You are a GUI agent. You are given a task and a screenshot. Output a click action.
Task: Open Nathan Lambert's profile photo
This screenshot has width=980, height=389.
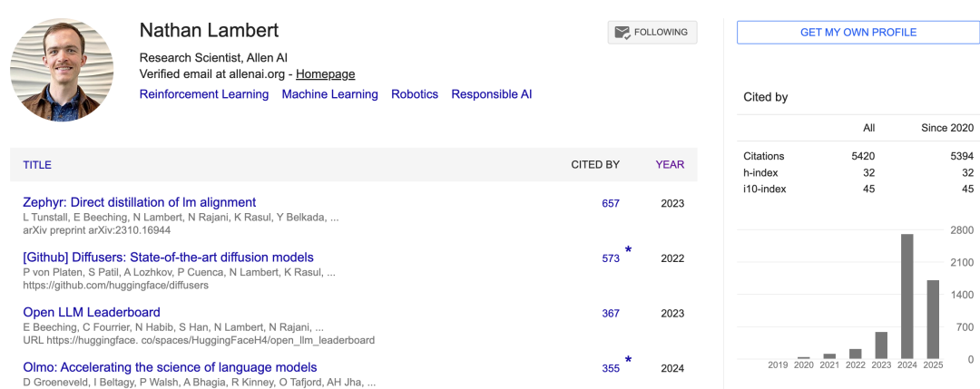tap(62, 70)
